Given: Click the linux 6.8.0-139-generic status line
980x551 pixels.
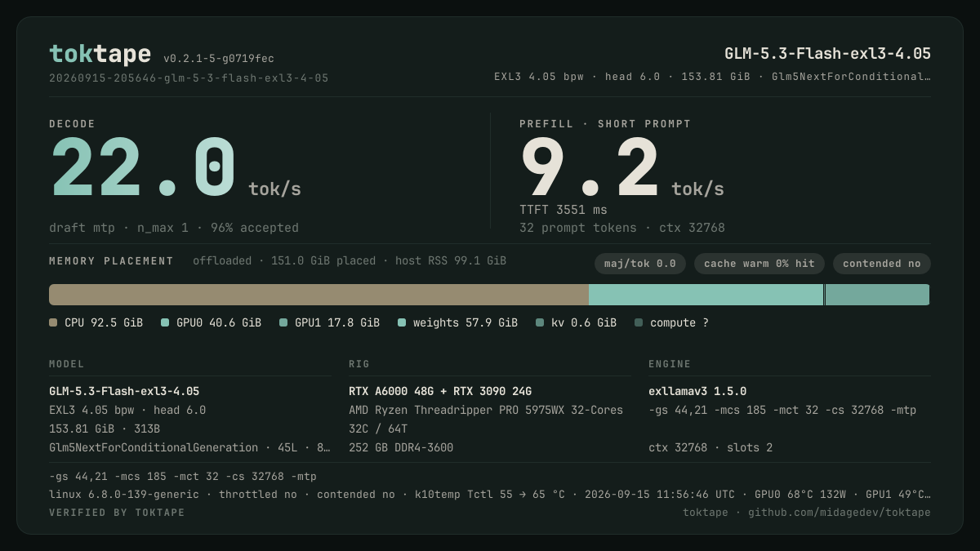Looking at the screenshot, I should pyautogui.click(x=490, y=495).
